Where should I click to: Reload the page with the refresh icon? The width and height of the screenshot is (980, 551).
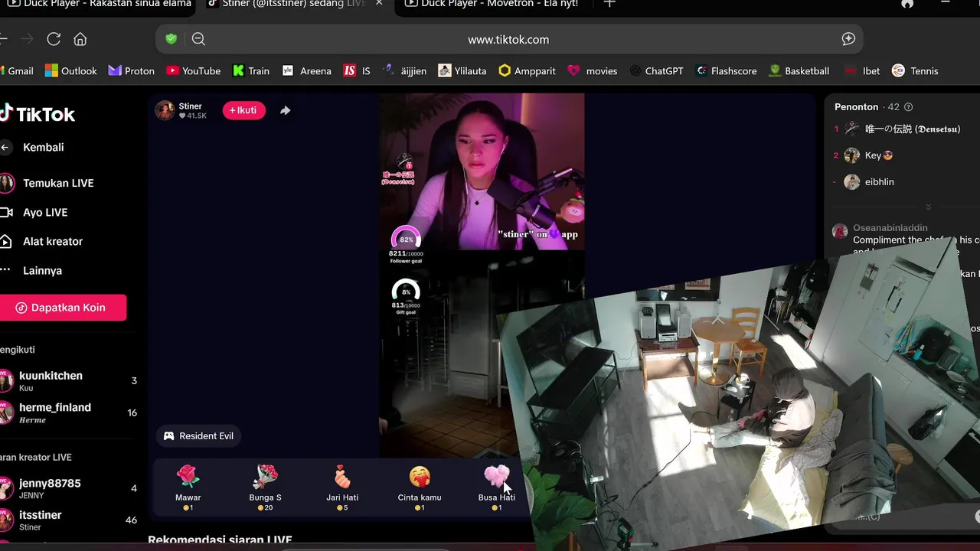54,39
